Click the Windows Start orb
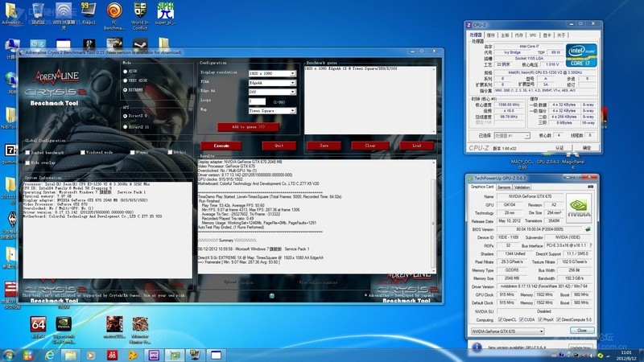 [9, 355]
